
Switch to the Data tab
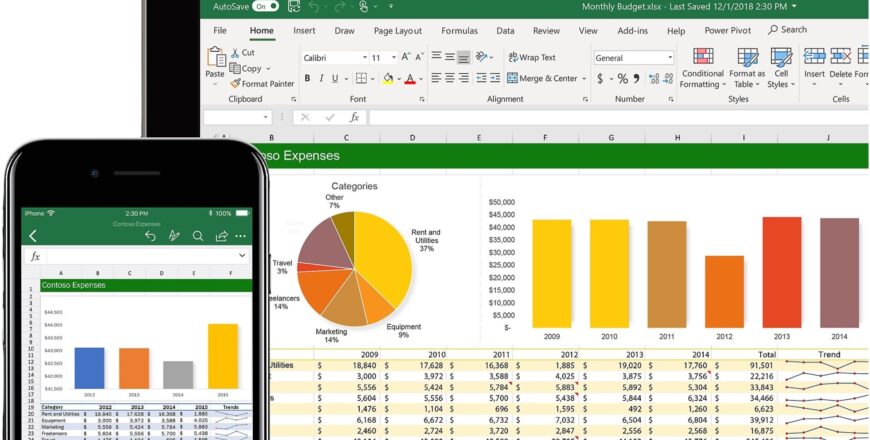[505, 31]
